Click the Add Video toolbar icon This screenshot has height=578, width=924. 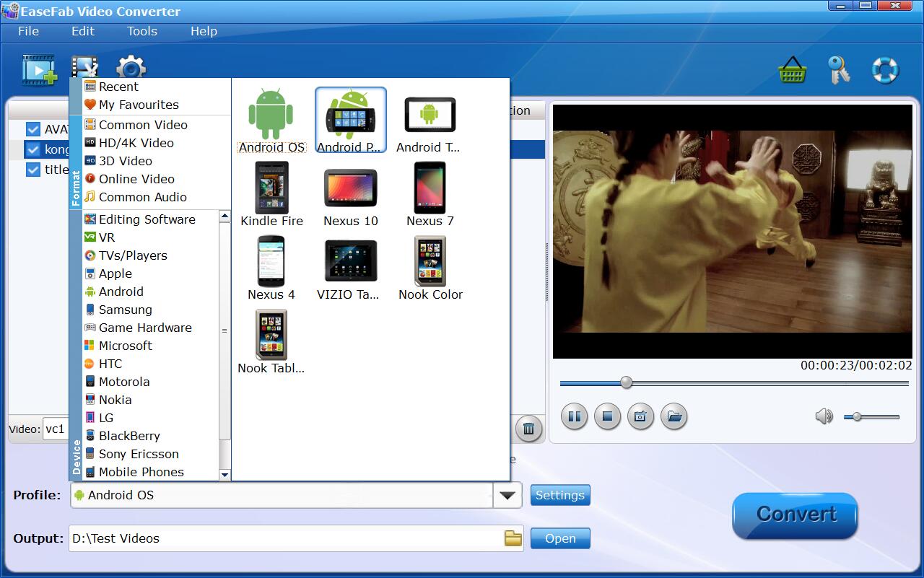click(39, 69)
